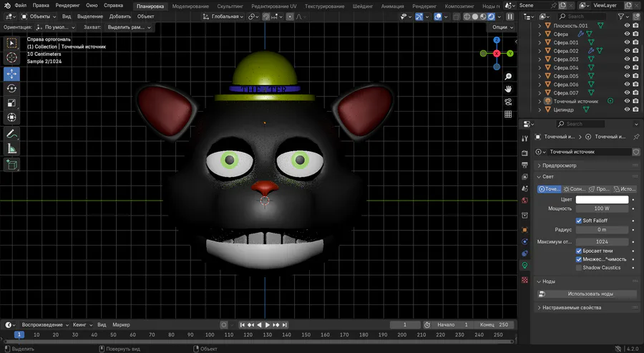Play the animation in timeline
The image size is (644, 353).
pos(268,325)
